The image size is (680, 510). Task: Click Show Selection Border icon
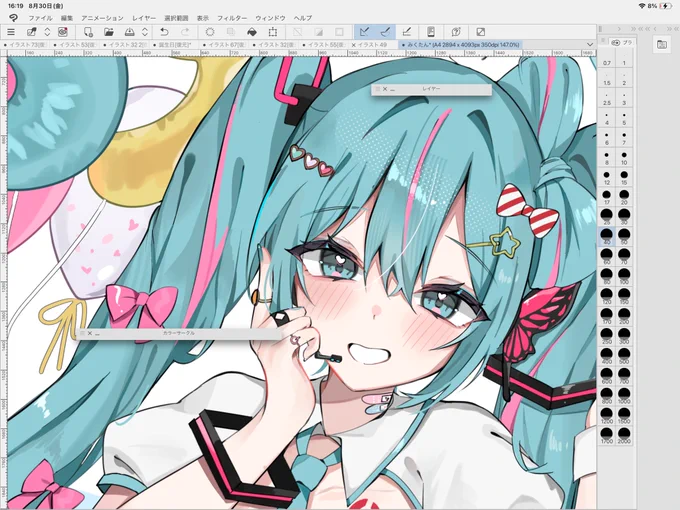339,32
